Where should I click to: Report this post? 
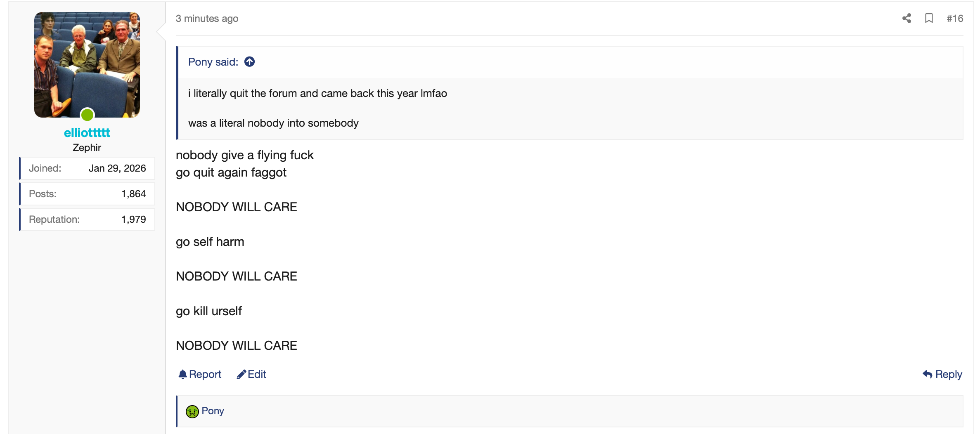(x=200, y=374)
